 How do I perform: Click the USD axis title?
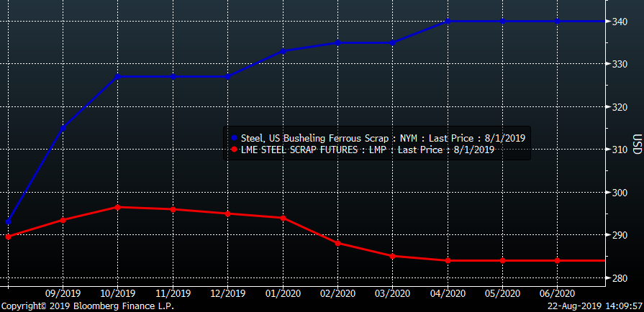[637, 144]
